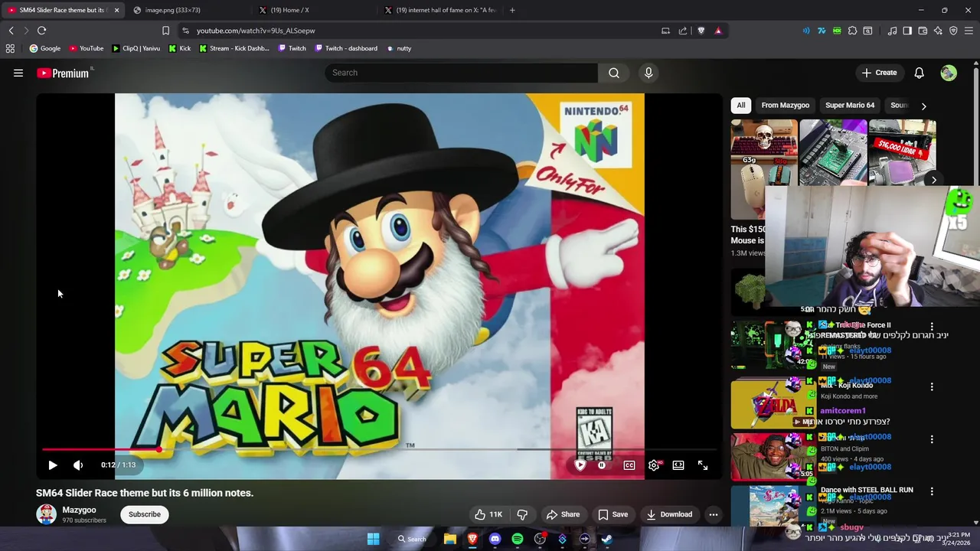Open the Windows Start menu
Viewport: 980px width, 551px height.
coord(373,539)
